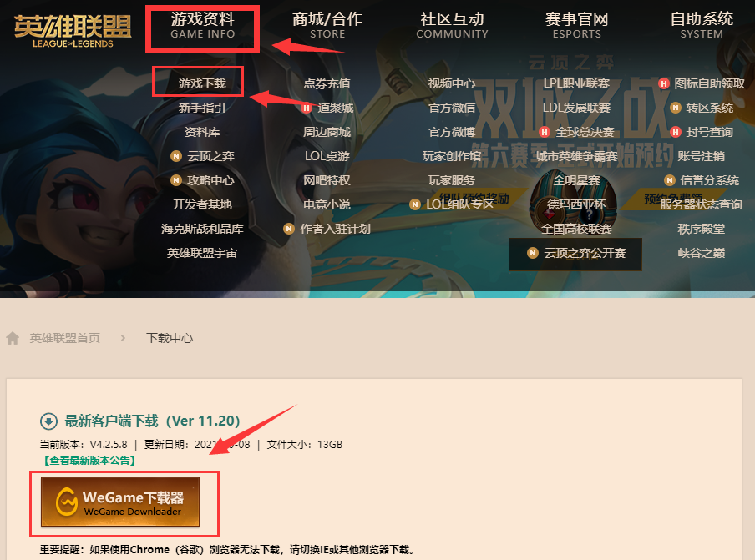Open 查看最新版本公告 link

(x=89, y=461)
